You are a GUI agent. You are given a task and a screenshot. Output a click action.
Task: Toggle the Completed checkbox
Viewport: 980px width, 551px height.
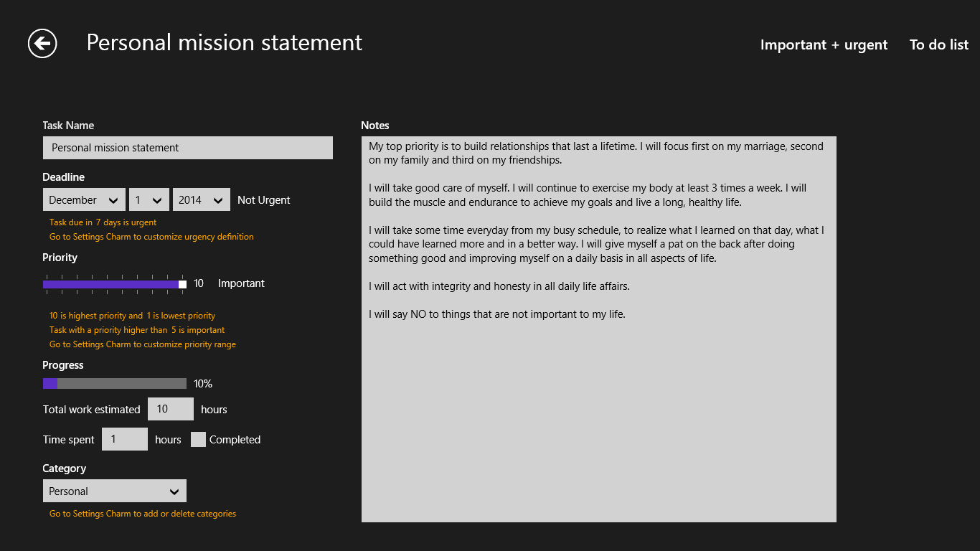[198, 440]
